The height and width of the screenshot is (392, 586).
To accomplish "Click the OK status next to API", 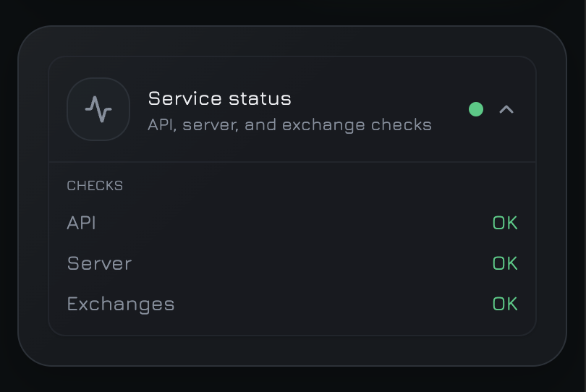I will [x=505, y=223].
